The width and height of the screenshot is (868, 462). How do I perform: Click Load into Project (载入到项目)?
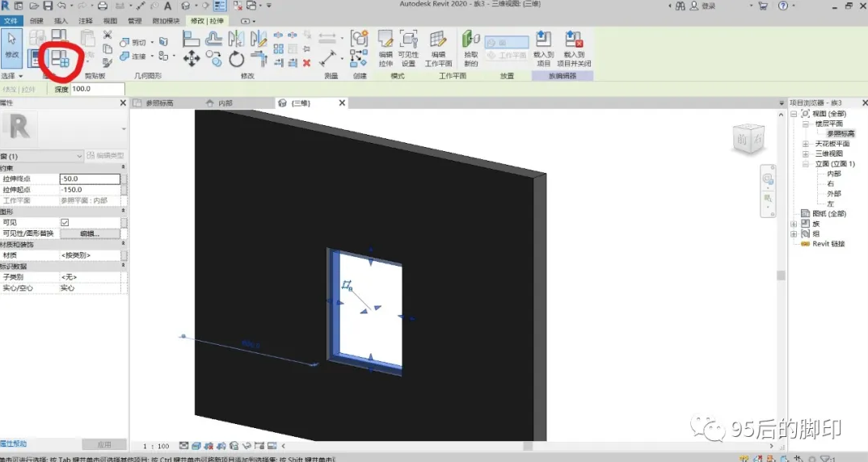point(544,48)
